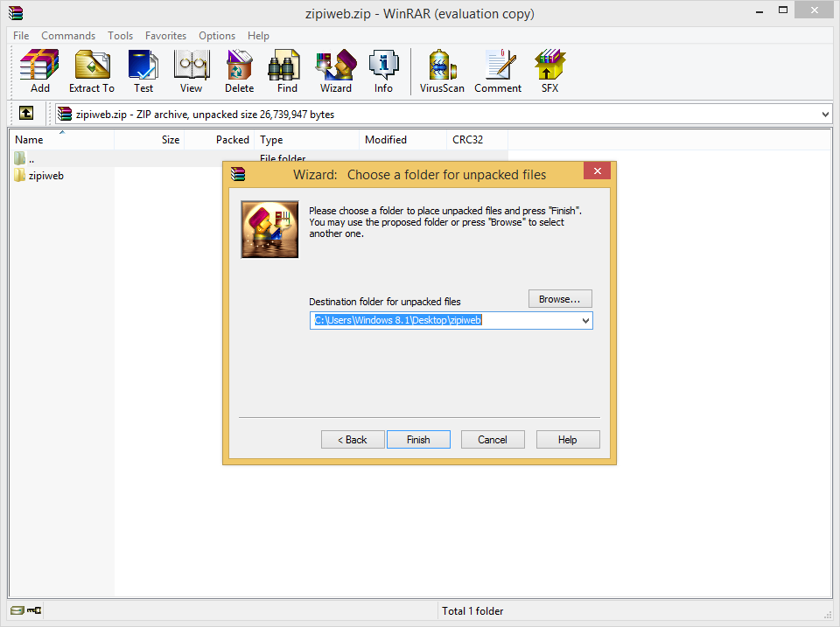Sort by Type column header

[307, 140]
